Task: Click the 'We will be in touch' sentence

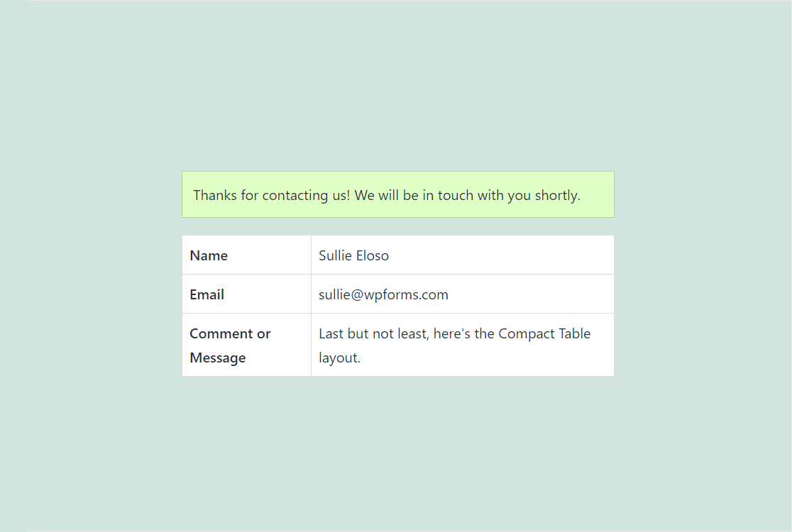Action: point(468,195)
